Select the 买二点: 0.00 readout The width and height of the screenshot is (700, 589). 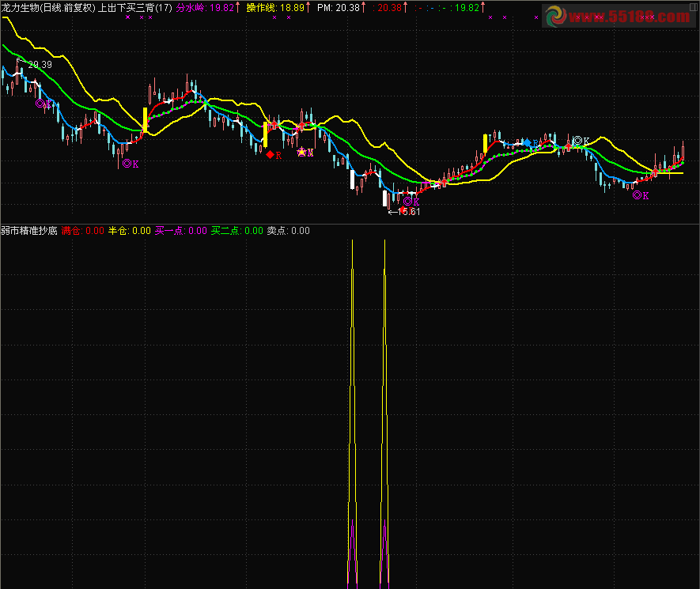(237, 231)
